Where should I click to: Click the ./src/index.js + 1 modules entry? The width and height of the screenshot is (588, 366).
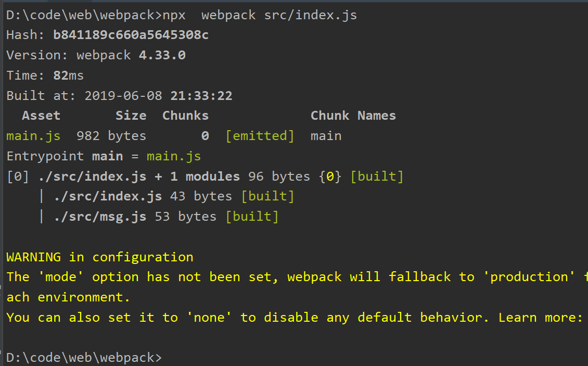(139, 176)
